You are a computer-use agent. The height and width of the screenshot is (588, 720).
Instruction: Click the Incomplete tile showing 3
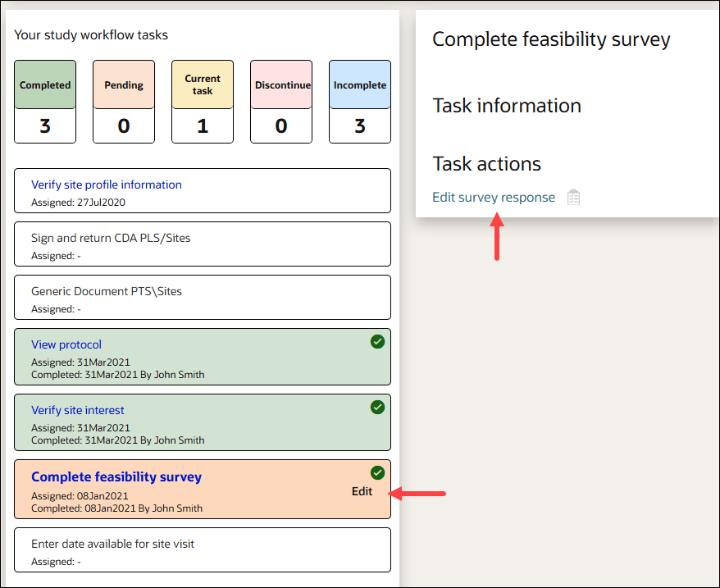point(359,102)
